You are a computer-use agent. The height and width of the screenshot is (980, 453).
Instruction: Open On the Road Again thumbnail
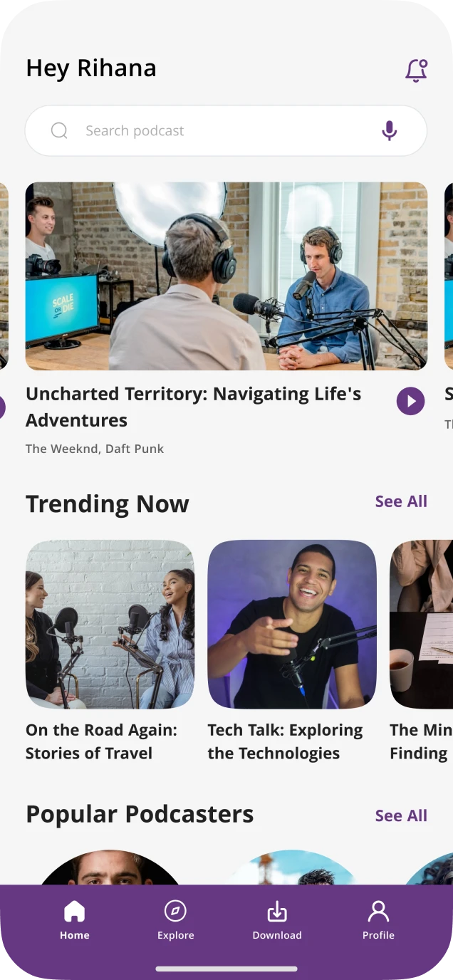click(x=110, y=624)
